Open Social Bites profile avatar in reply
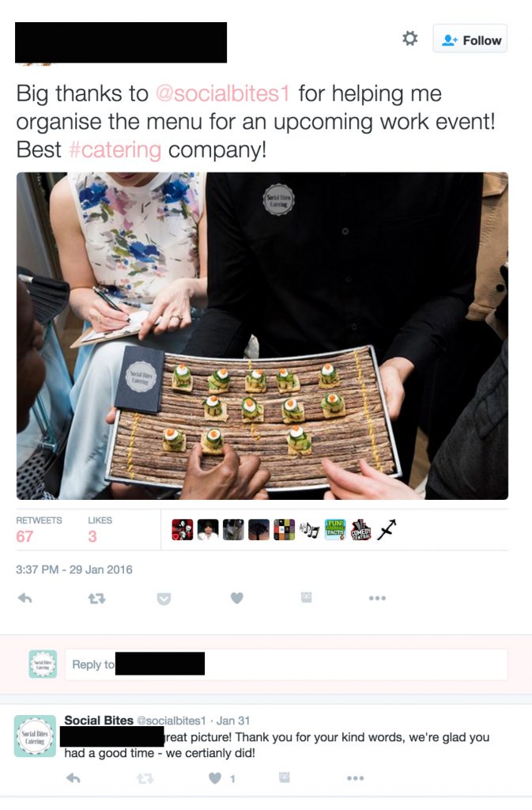This screenshot has height=810, width=532. pos(35,736)
